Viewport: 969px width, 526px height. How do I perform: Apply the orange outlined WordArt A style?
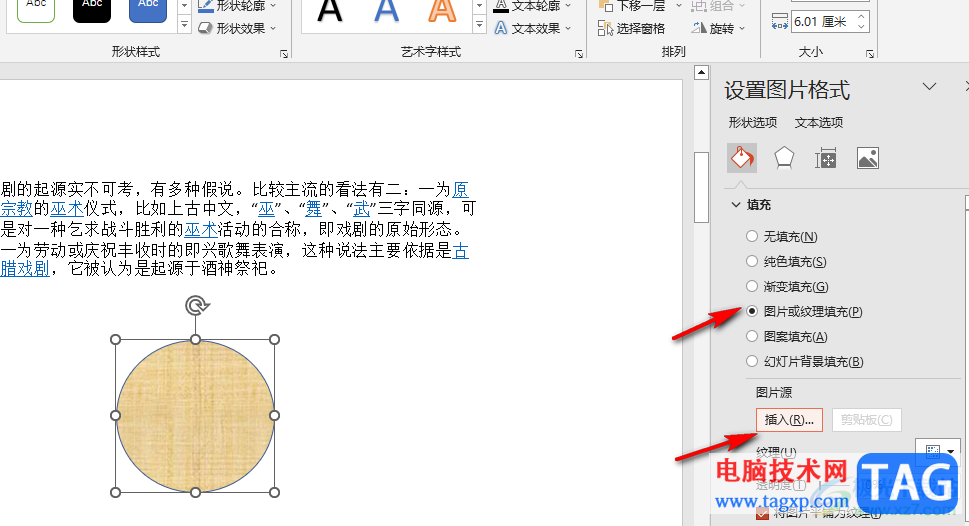(x=442, y=11)
